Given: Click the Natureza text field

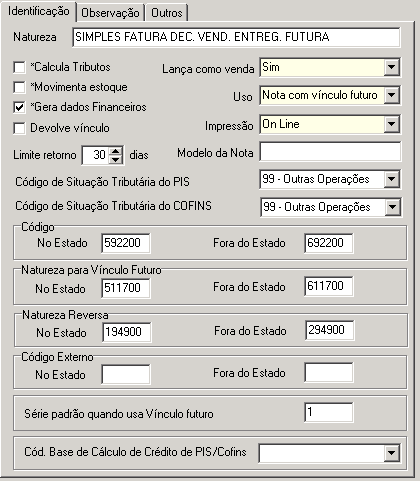Looking at the screenshot, I should click(x=236, y=37).
